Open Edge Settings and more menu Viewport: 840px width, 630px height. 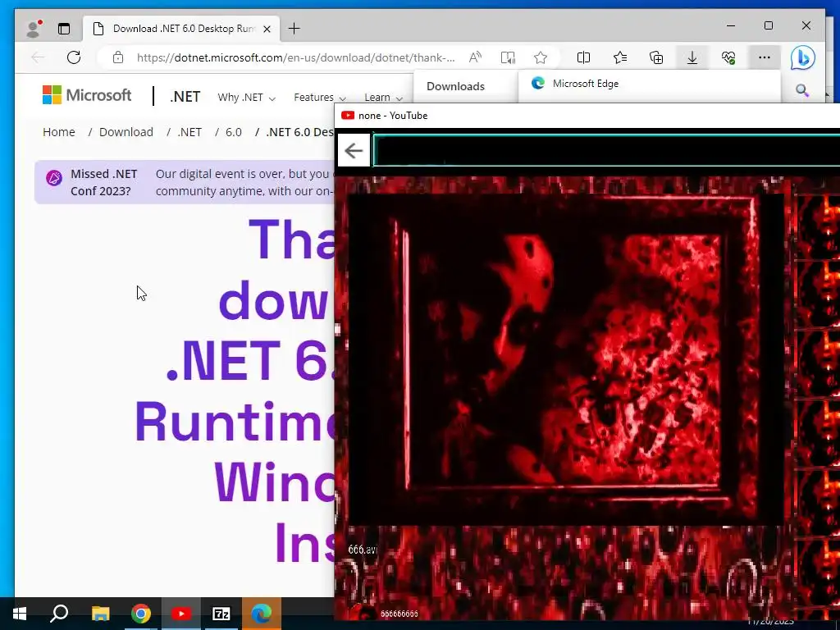point(765,57)
